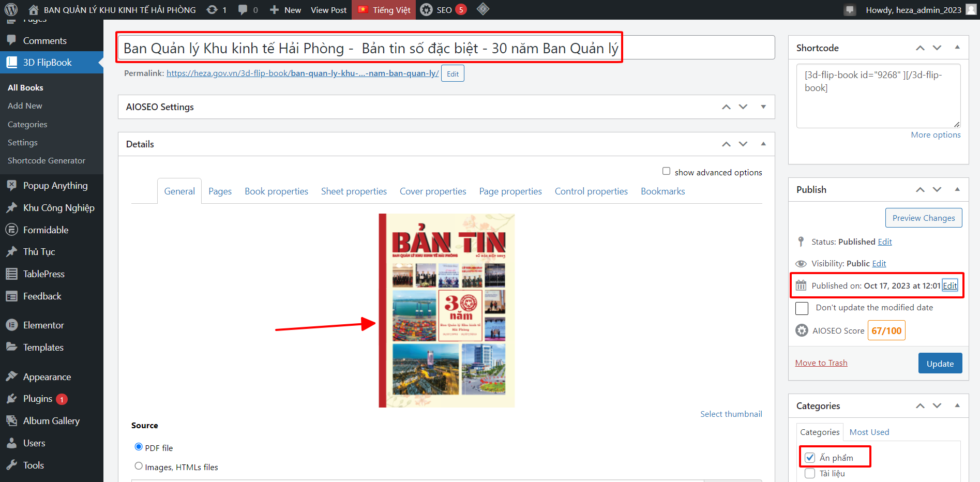Collapse the Details panel with triangle toggle

763,144
